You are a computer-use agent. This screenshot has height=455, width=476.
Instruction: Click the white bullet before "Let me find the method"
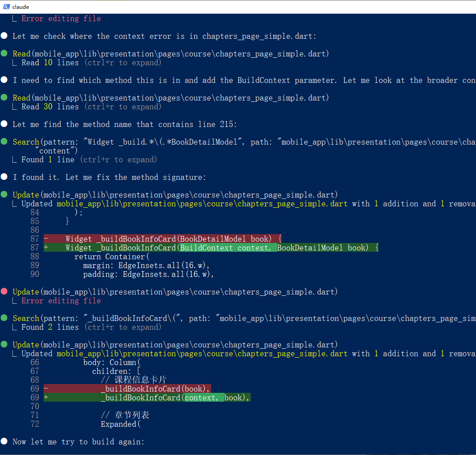point(4,124)
